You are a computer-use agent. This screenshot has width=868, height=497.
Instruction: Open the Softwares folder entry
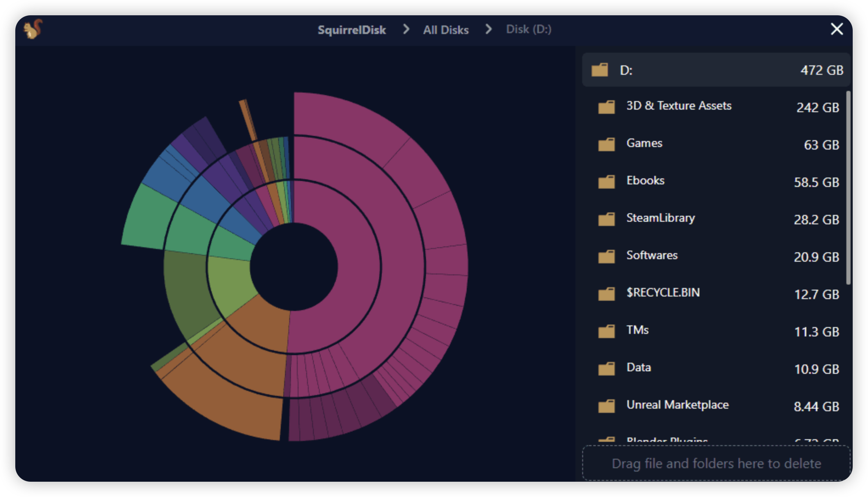click(x=716, y=257)
